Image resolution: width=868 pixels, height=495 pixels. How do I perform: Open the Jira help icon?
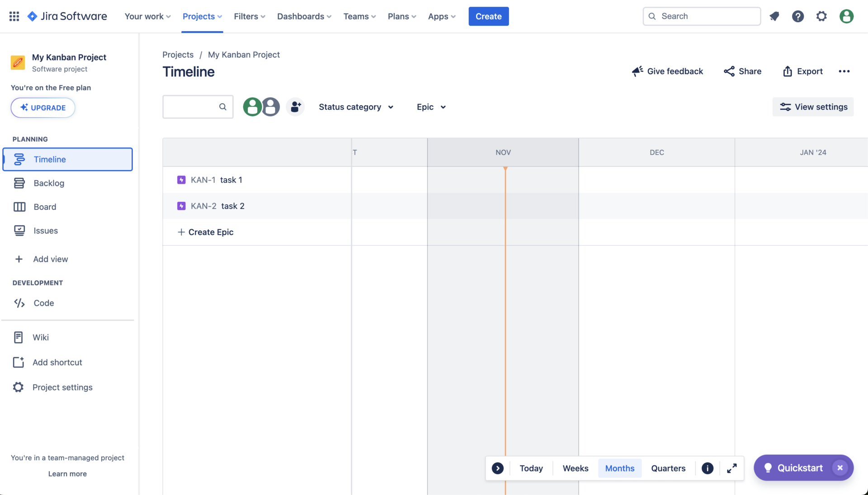pos(798,16)
